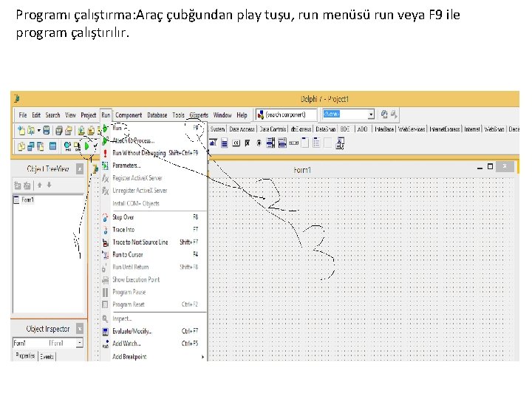Click the Remove file from project icon
Image resolution: width=532 pixels, height=399 pixels.
pos(91,131)
